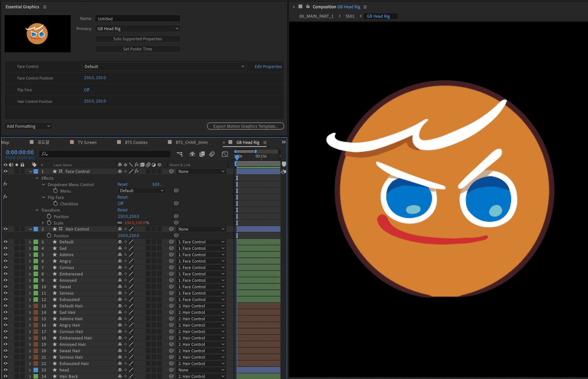The height and width of the screenshot is (379, 588).
Task: Expand the Curious layer properties
Action: 30,267
